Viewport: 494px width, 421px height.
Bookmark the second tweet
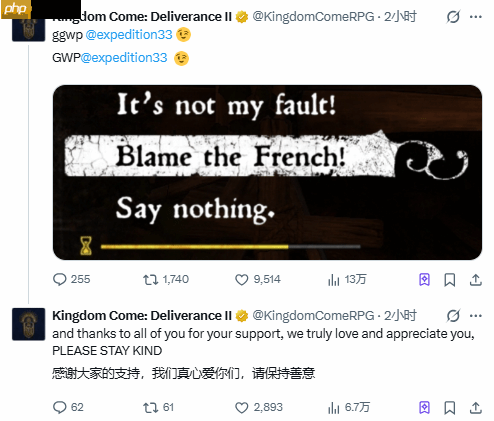pyautogui.click(x=450, y=408)
